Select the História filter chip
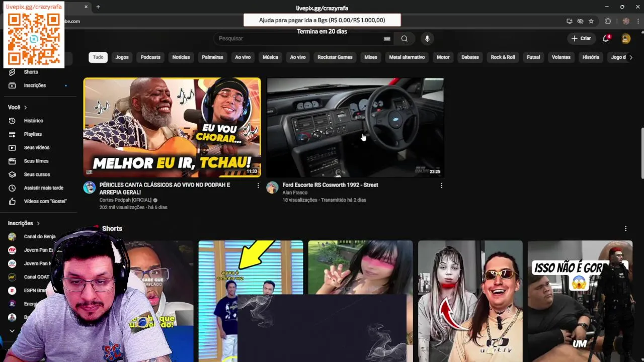The width and height of the screenshot is (644, 362). [x=591, y=57]
